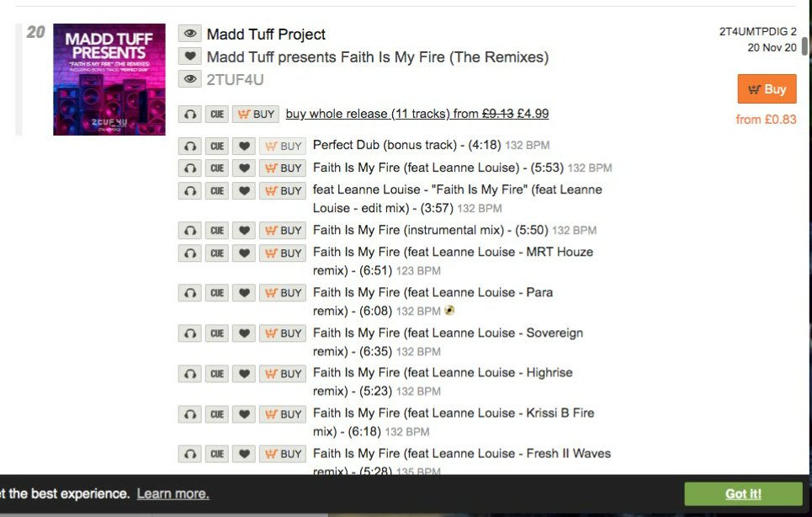Preview the Sovereign remix headphones
This screenshot has height=517, width=812.
(x=190, y=333)
